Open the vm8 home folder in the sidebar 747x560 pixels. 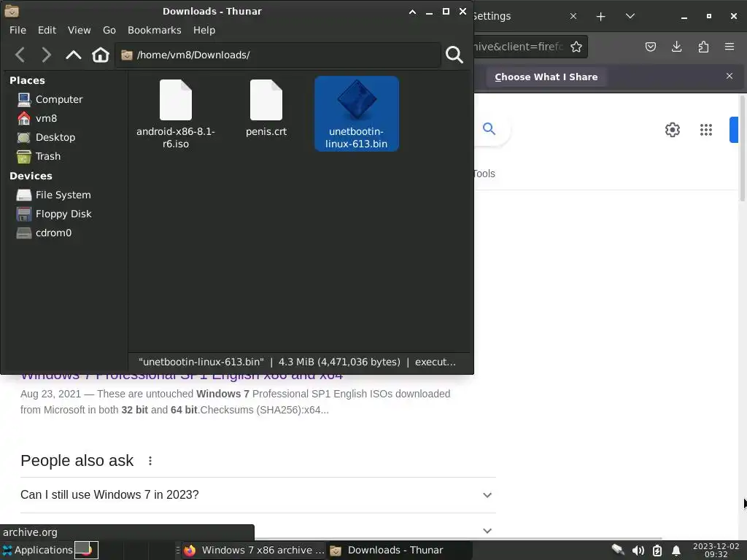[x=46, y=118]
